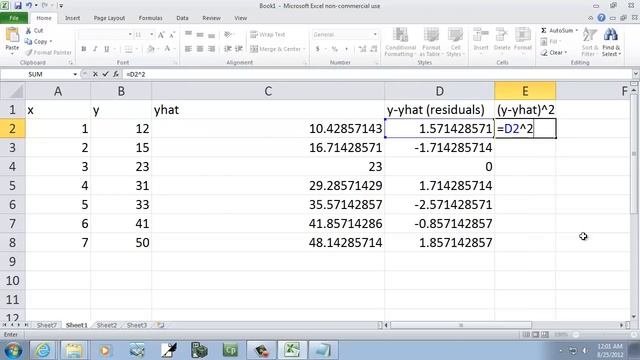
Task: Open the Sheet3 worksheet tab
Action: (x=137, y=325)
